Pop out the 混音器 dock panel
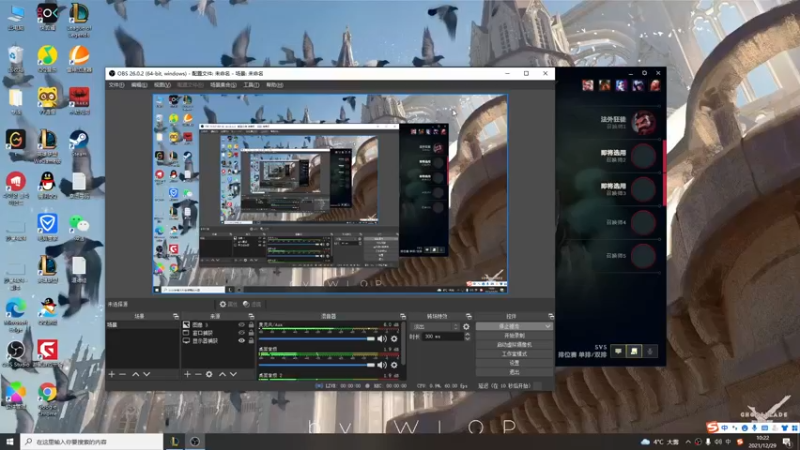 tap(403, 316)
